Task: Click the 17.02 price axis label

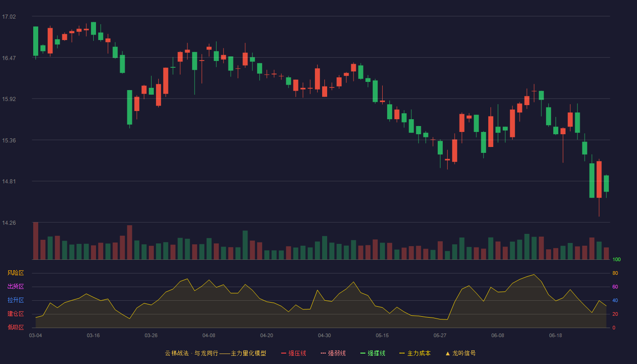Action: tap(9, 17)
